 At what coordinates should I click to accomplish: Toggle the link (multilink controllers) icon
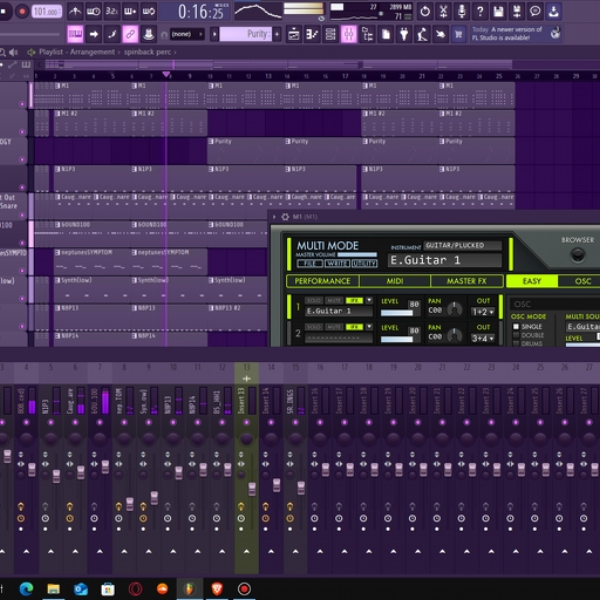coord(130,34)
